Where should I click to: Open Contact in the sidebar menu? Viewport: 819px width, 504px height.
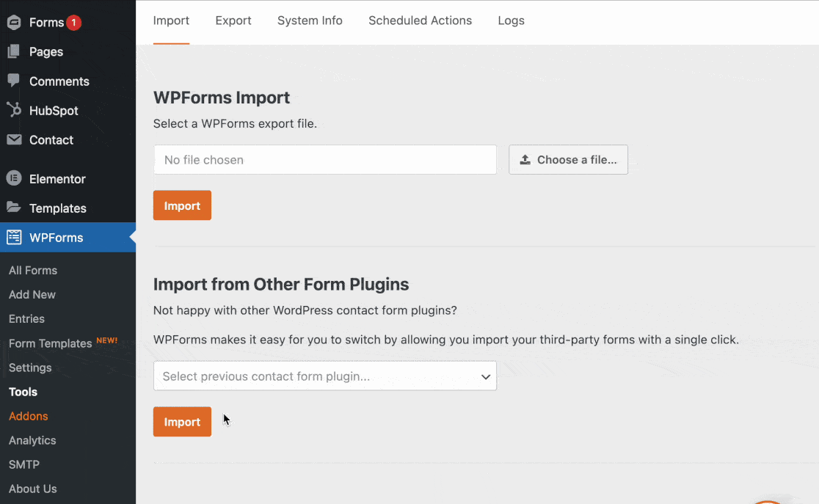tap(51, 139)
